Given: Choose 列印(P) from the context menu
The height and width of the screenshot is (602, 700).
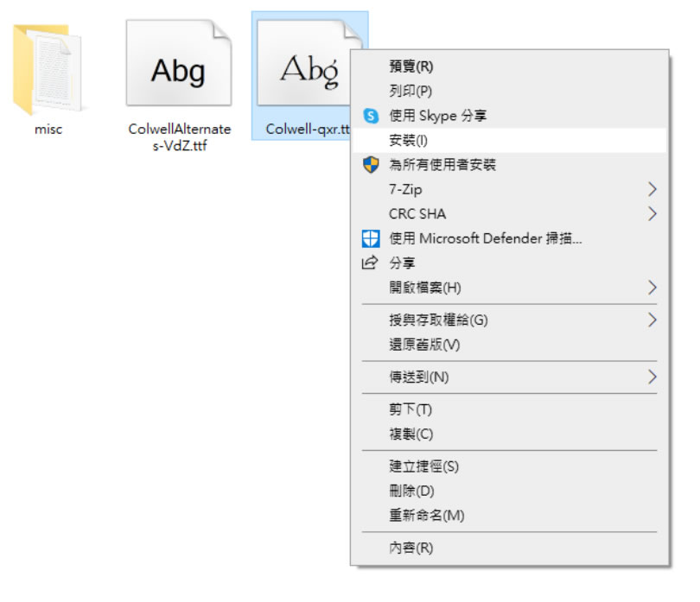Looking at the screenshot, I should pos(509,91).
